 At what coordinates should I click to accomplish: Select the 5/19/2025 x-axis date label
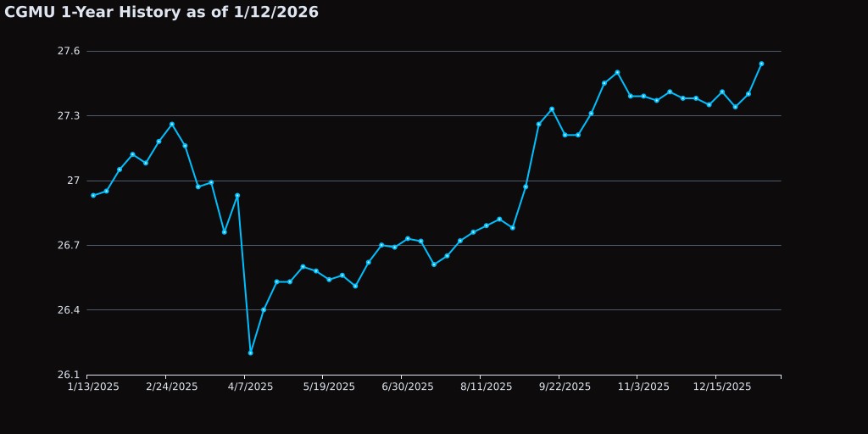(329, 387)
